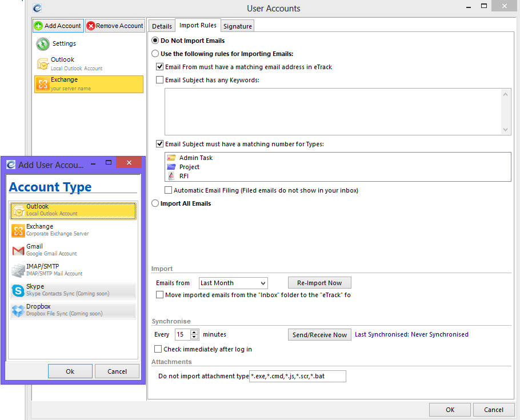Select Settings in the accounts sidebar
Screen dimensions: 520x420
[x=89, y=44]
